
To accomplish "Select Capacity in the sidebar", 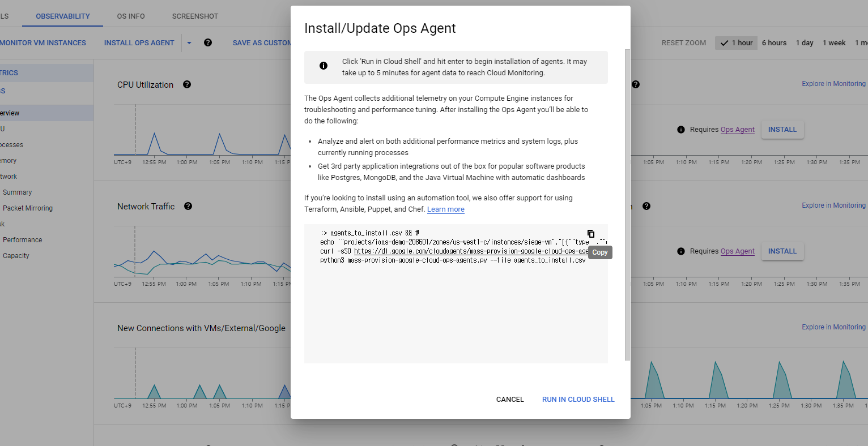I will pyautogui.click(x=16, y=256).
